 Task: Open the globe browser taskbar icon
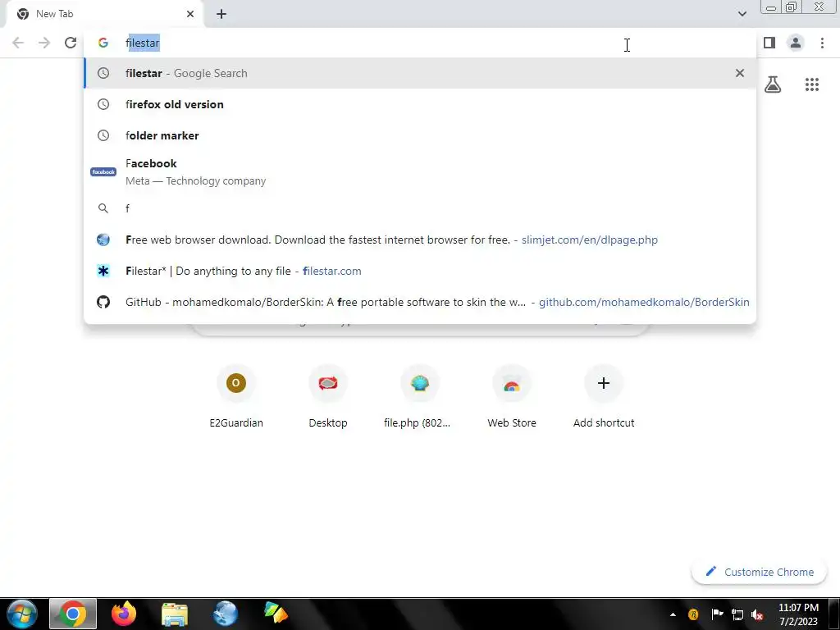click(x=225, y=614)
